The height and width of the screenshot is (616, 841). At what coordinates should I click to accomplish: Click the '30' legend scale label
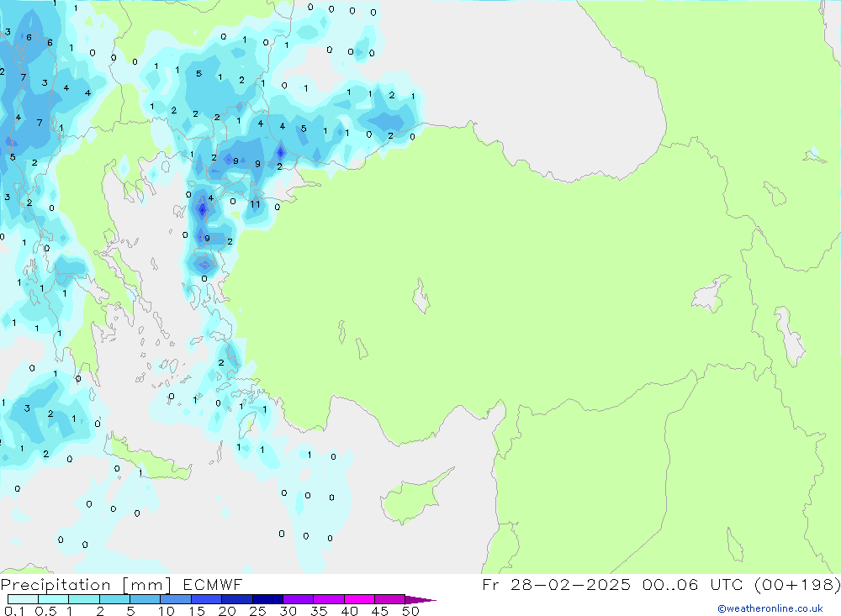click(x=288, y=611)
